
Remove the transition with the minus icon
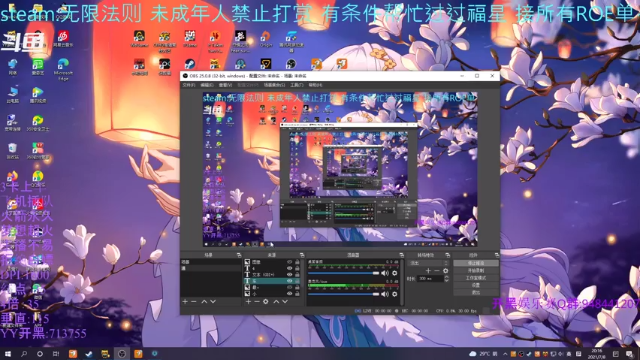pyautogui.click(x=437, y=271)
